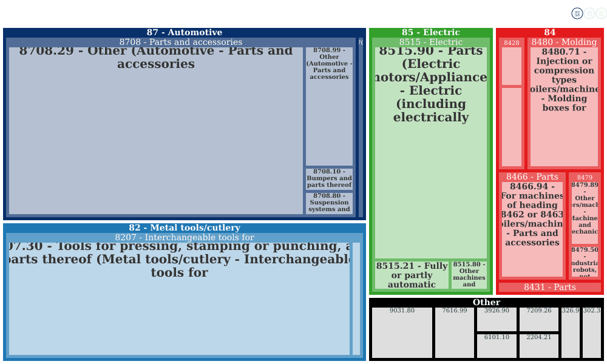Click the 8515.21 Fully or partly automatic tile
The image size is (607, 364).
[x=412, y=275]
